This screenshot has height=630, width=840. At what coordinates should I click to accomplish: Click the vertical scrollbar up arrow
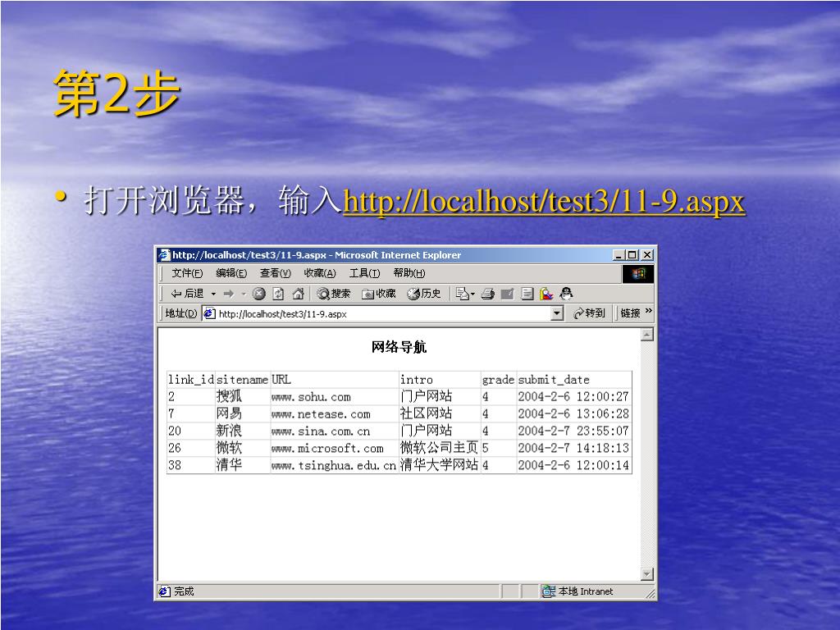[646, 335]
